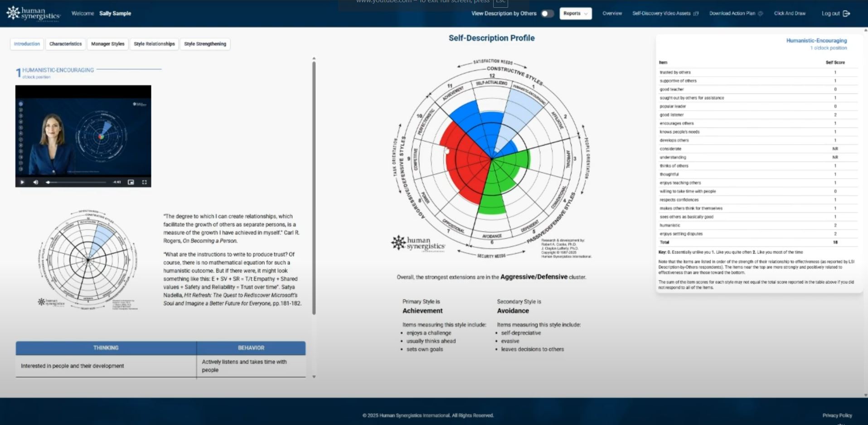Image resolution: width=868 pixels, height=425 pixels.
Task: Click the Self-Discovery Video Assets icon
Action: point(696,14)
